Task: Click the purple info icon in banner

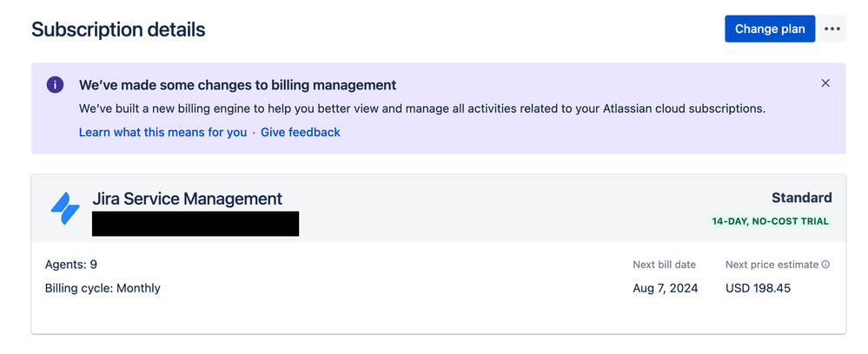Action: coord(55,85)
